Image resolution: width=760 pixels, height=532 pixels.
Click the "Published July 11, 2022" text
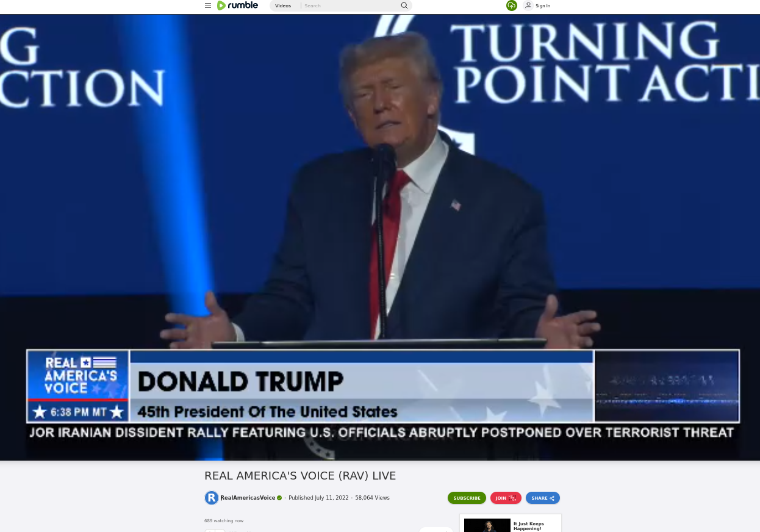click(x=318, y=498)
